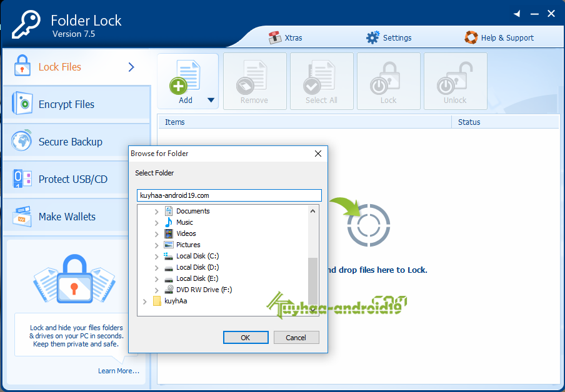Click the Settings gear icon
The height and width of the screenshot is (392, 565).
tap(372, 37)
